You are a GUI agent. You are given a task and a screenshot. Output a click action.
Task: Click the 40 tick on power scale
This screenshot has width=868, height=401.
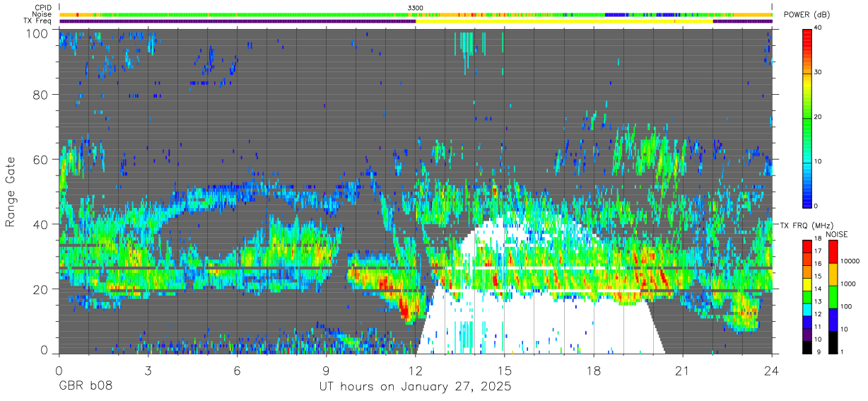point(819,28)
